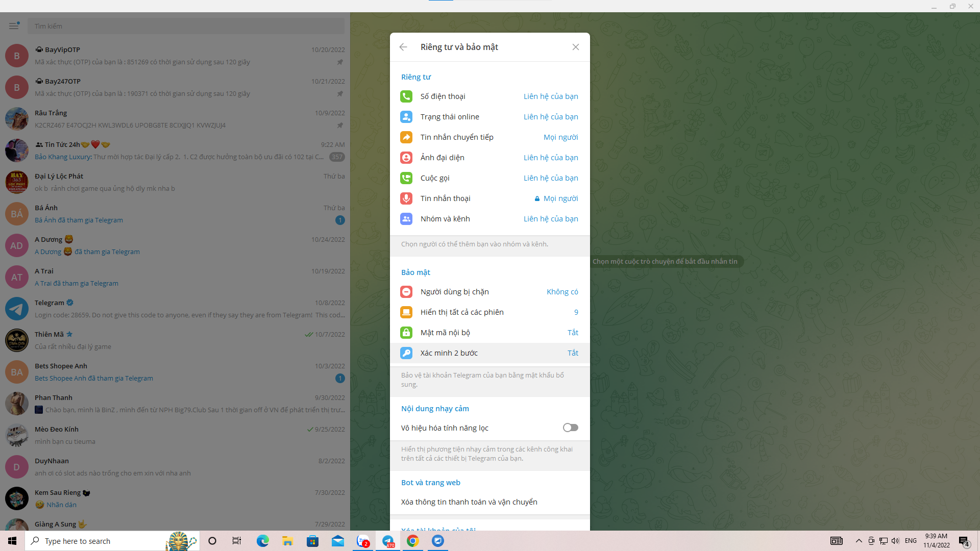Open Tin Tức 24h group chat
The image size is (980, 551).
point(175,151)
